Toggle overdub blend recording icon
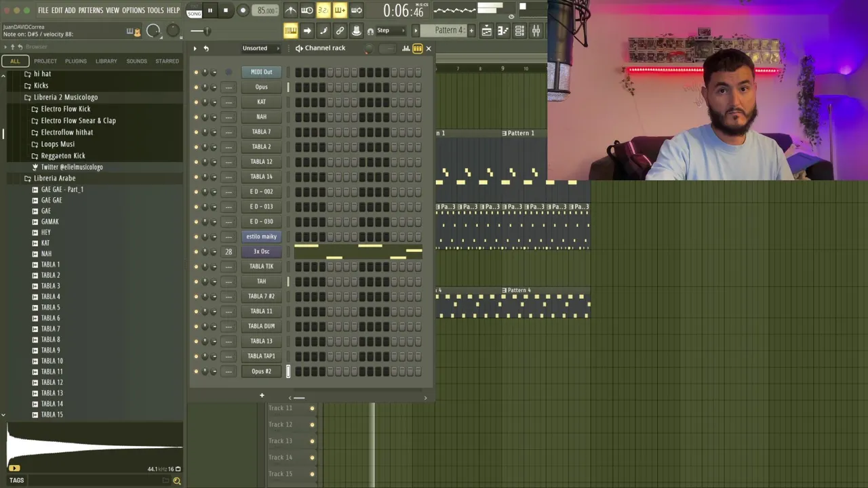Screen dimensions: 868x488 coord(340,10)
